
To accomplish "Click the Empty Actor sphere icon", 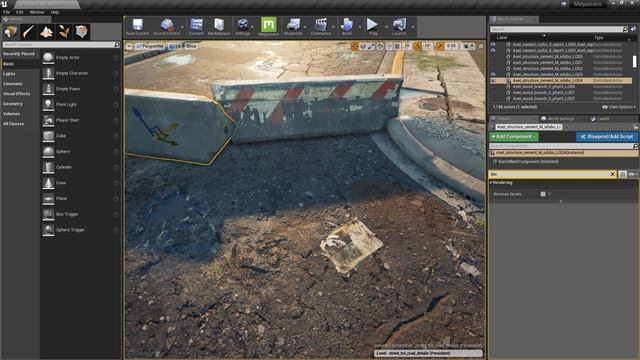I will [x=48, y=58].
